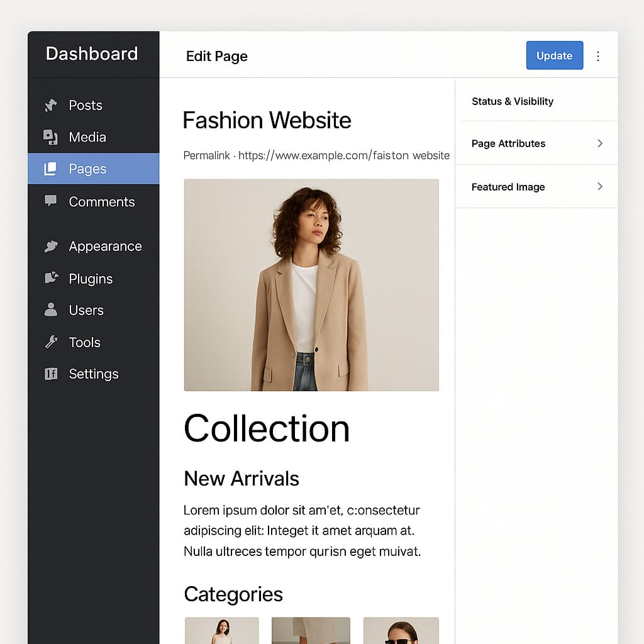Select Pages menu item
The image size is (644, 644).
[94, 169]
